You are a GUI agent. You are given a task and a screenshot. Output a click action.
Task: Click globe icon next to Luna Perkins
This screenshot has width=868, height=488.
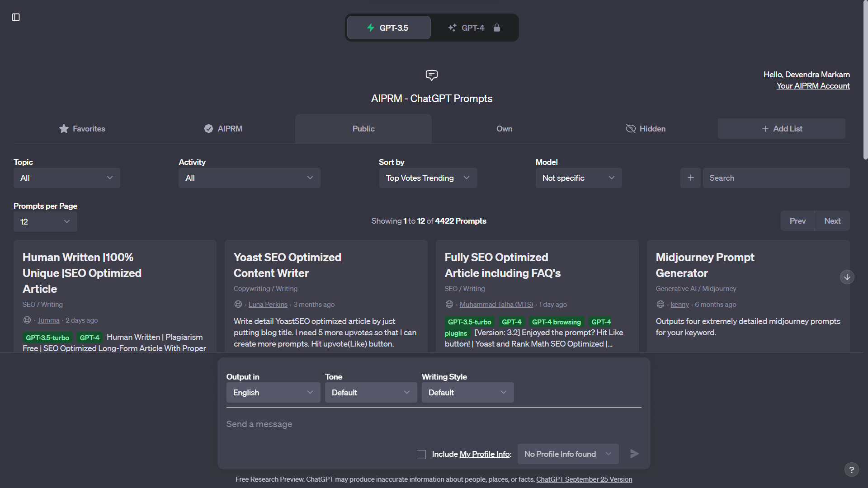pos(238,305)
